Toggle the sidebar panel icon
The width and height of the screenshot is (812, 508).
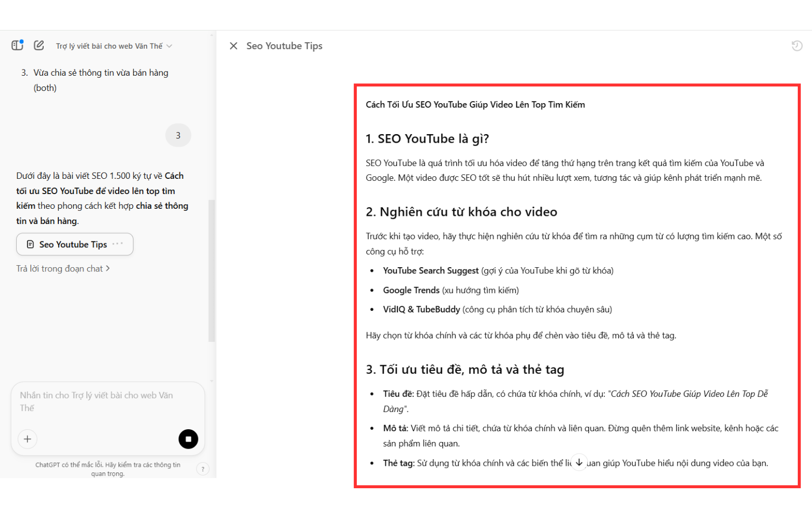(17, 45)
